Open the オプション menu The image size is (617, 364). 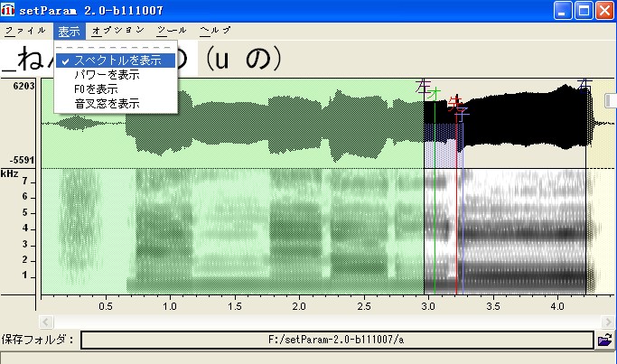point(118,31)
